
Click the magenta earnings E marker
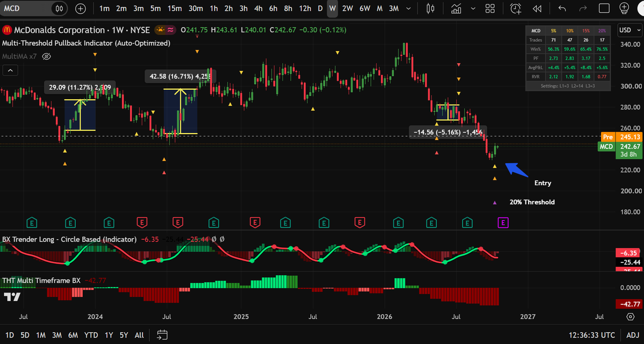coord(503,222)
